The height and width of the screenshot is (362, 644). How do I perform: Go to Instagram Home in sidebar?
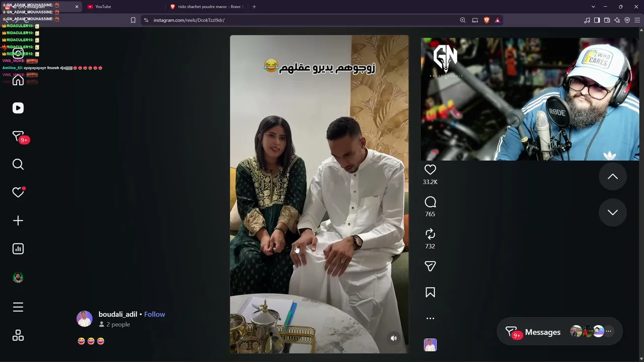[18, 81]
